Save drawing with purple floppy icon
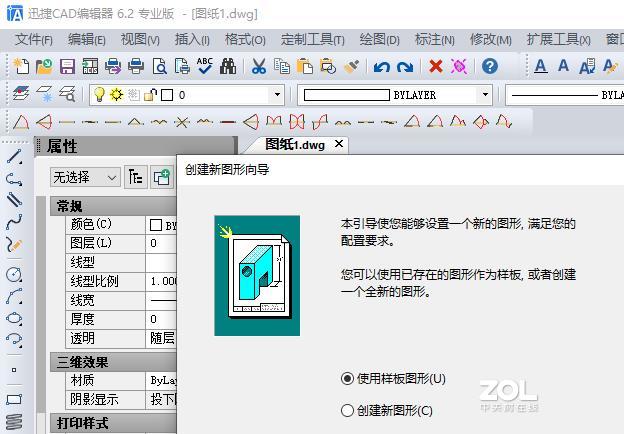Screen dimensions: 624x434 (x=67, y=66)
